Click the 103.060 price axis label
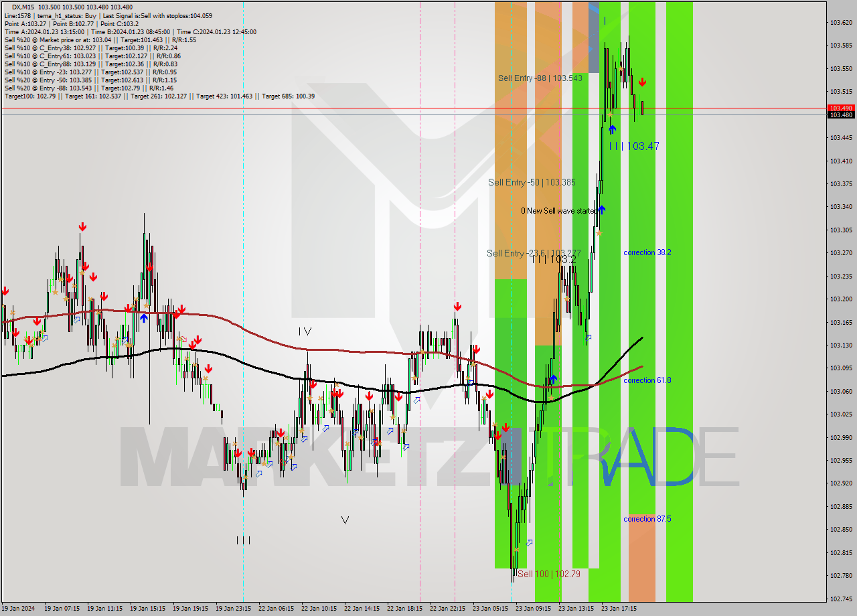The height and width of the screenshot is (616, 857). pyautogui.click(x=841, y=391)
